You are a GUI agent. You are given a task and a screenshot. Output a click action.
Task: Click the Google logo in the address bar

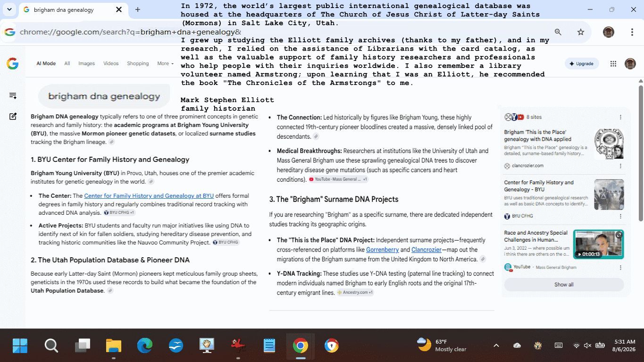click(10, 32)
